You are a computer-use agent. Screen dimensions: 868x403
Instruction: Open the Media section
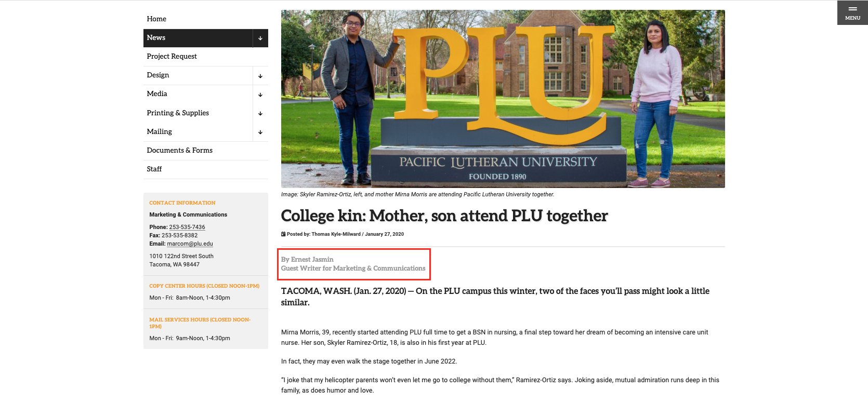(x=157, y=93)
